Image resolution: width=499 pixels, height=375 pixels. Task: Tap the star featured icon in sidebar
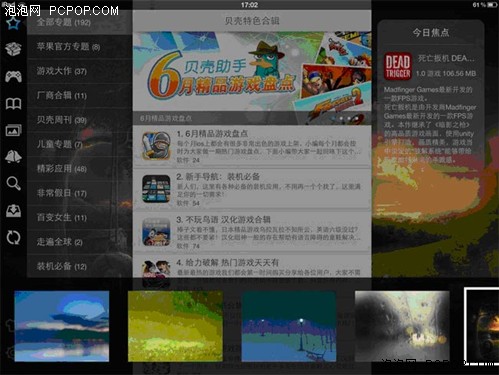(13, 24)
